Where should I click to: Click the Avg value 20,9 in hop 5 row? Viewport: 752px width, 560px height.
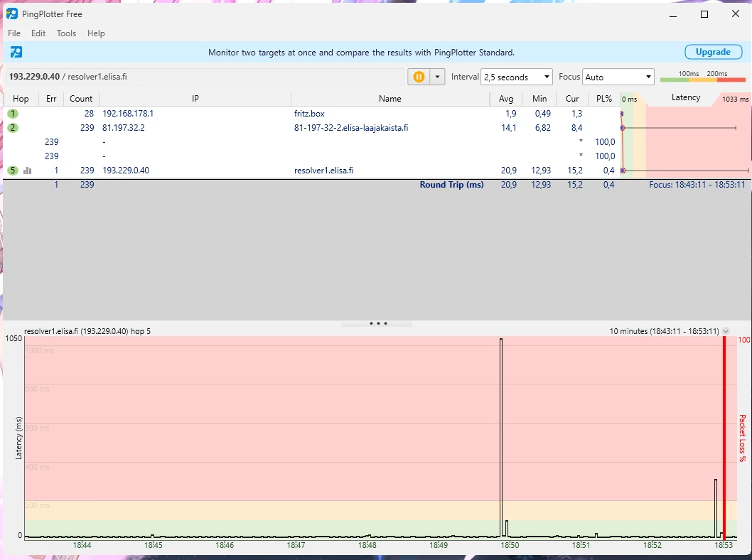tap(509, 171)
